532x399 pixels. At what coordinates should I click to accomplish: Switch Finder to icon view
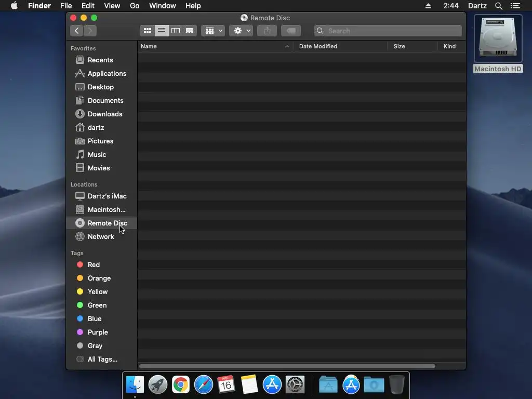[x=147, y=31]
